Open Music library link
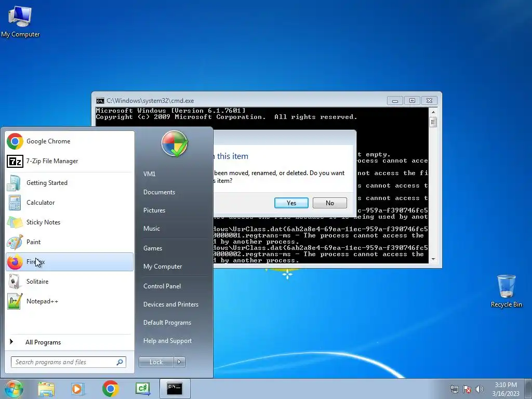Screen dimensions: 532x399 click(x=151, y=229)
